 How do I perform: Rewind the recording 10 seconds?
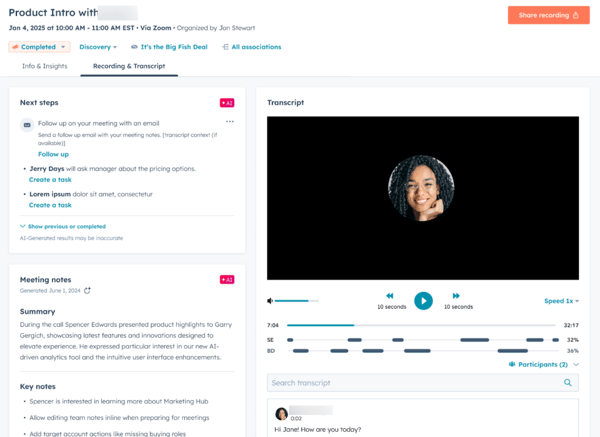pos(390,297)
